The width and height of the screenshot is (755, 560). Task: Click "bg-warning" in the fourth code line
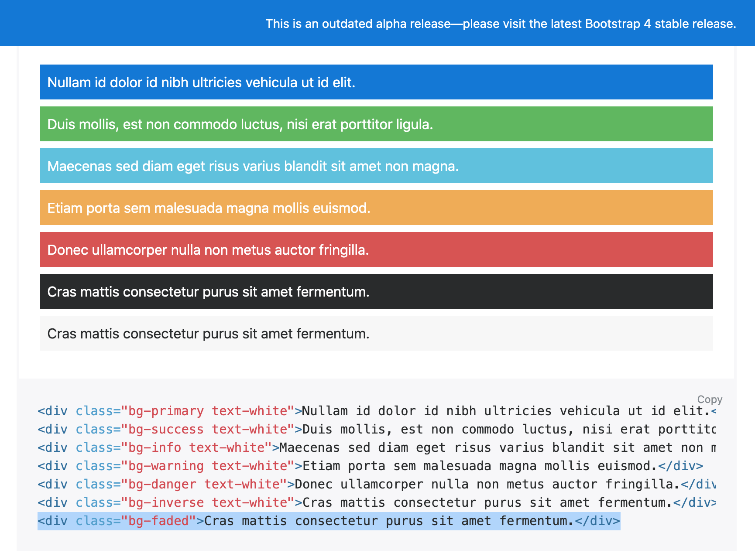coord(166,466)
